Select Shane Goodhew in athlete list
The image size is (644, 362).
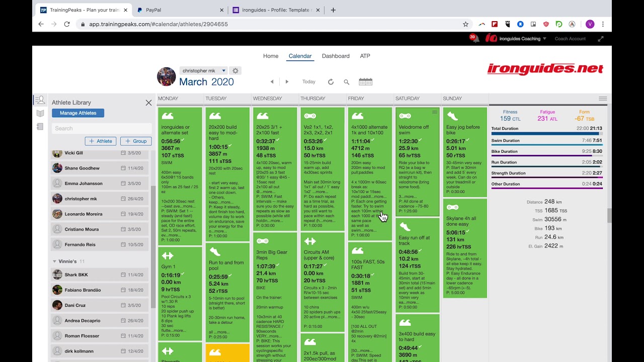(100, 168)
